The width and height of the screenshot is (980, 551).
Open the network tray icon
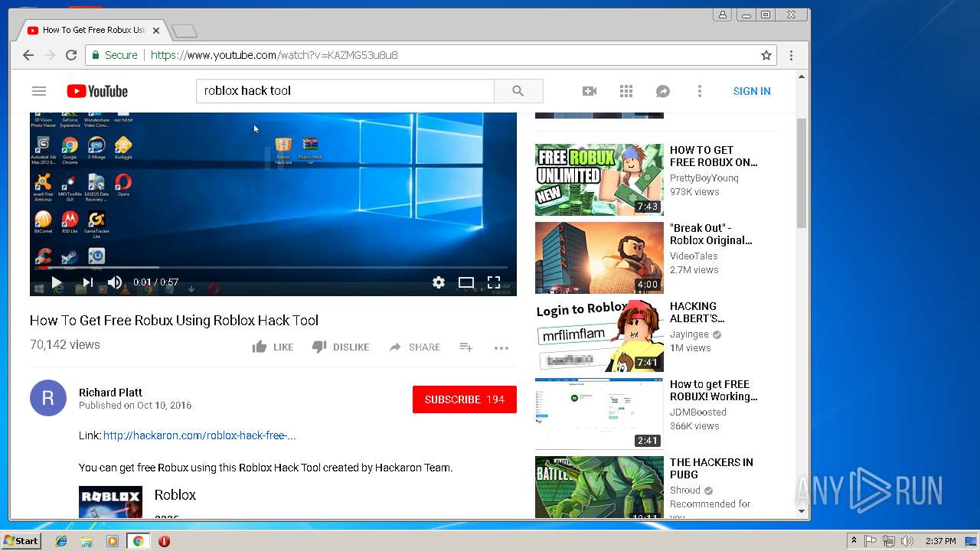(x=889, y=541)
